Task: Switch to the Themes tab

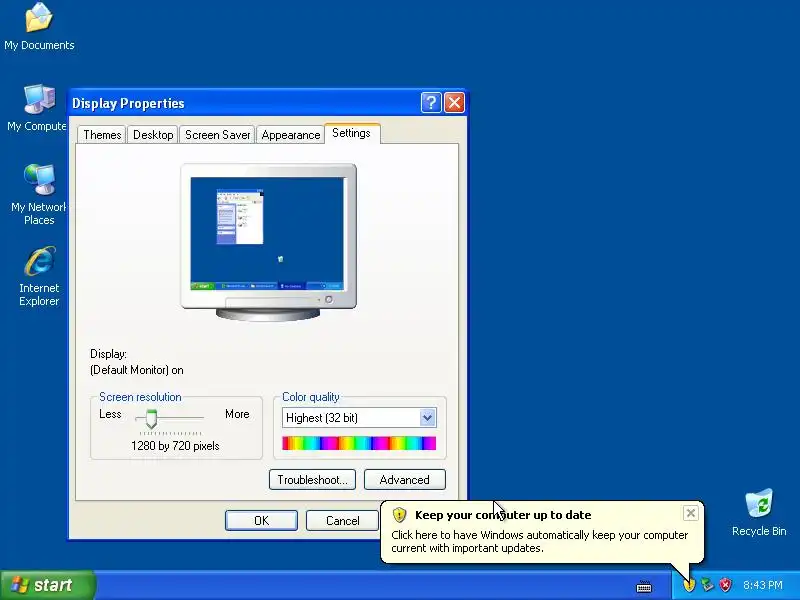Action: [x=102, y=135]
